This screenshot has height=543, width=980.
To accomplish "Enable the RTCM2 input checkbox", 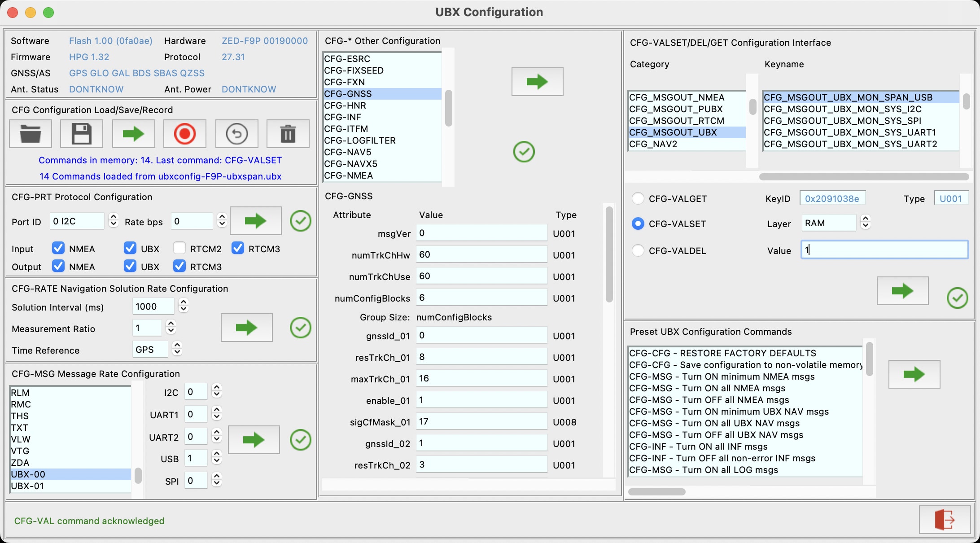I will point(179,248).
